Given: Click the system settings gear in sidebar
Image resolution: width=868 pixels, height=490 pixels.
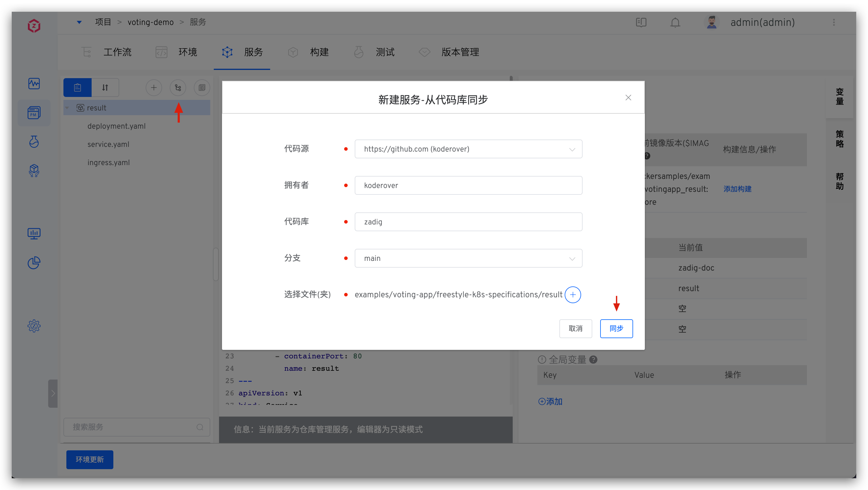Looking at the screenshot, I should (x=34, y=325).
